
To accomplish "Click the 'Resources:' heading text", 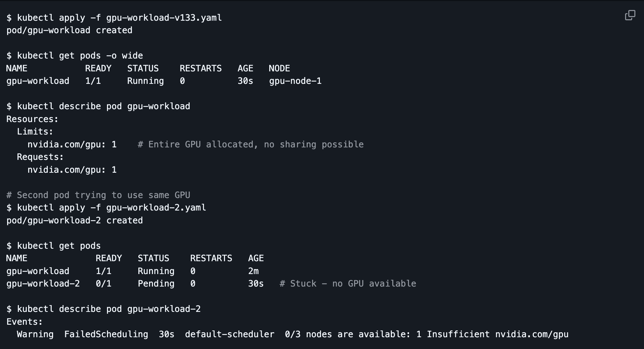I will click(32, 119).
